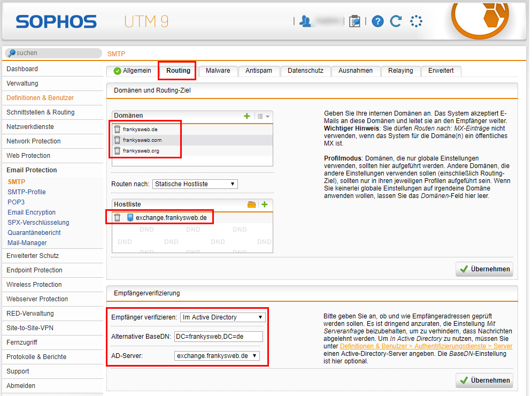
Task: Click green plus to add a domain
Action: [246, 116]
